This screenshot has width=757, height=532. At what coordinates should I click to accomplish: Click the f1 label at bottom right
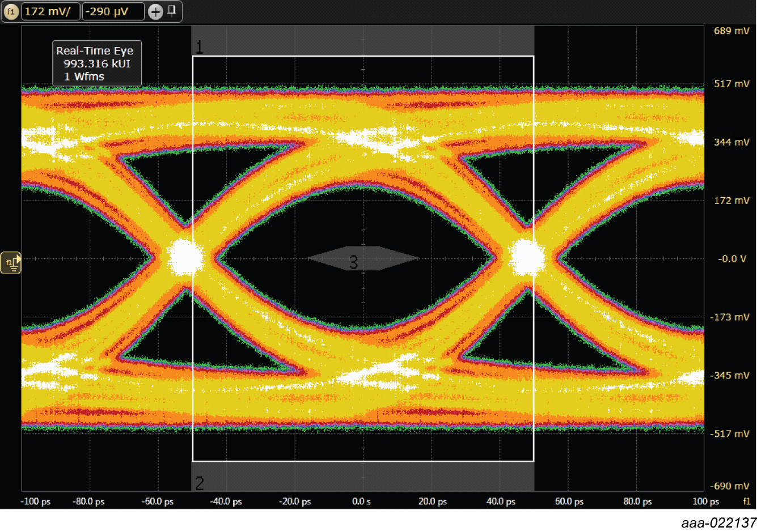click(746, 501)
